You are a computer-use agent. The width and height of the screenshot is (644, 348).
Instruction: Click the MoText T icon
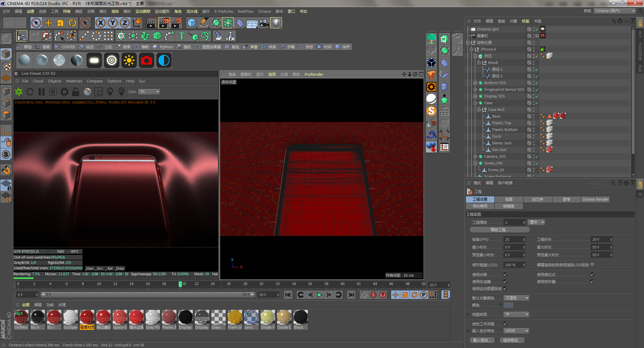tap(181, 36)
